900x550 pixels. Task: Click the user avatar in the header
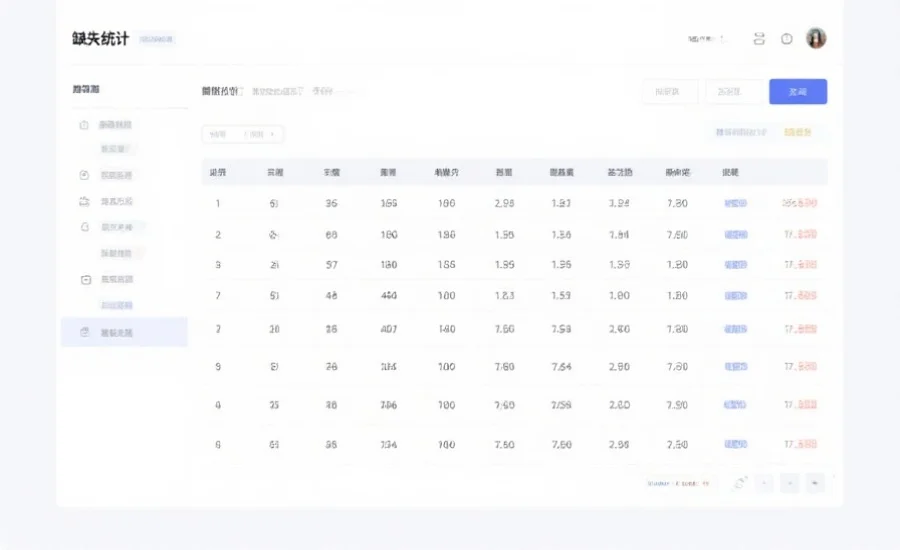tap(816, 39)
